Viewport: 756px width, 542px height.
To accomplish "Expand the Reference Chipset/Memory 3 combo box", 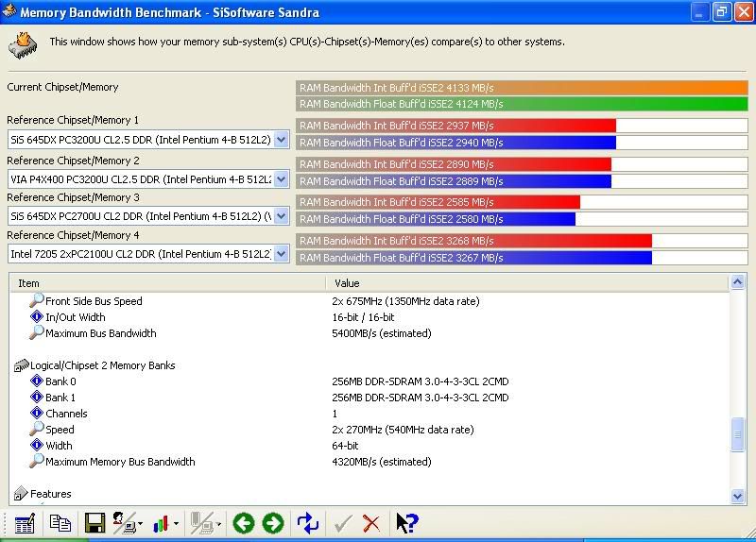I will pos(281,216).
